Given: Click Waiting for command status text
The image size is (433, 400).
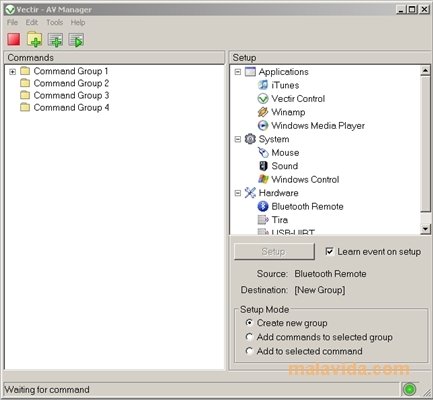Looking at the screenshot, I should coord(47,389).
